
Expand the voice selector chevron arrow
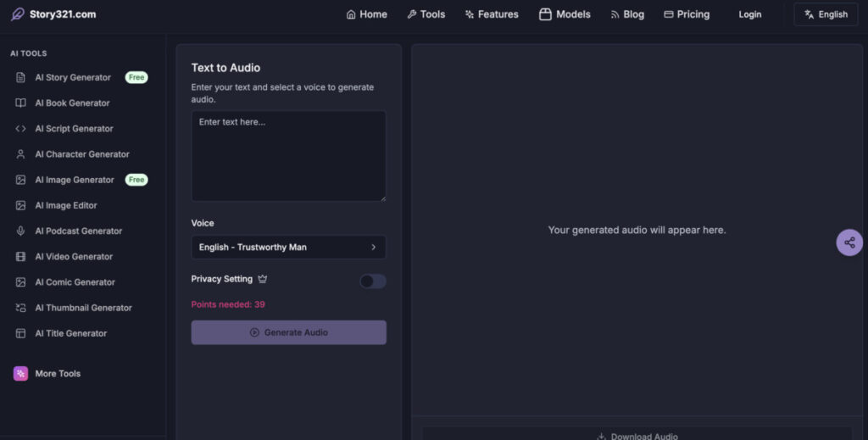(x=373, y=247)
